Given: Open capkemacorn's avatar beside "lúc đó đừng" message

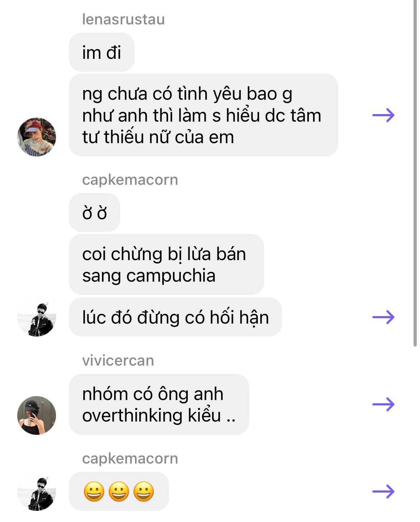Looking at the screenshot, I should 37,318.
